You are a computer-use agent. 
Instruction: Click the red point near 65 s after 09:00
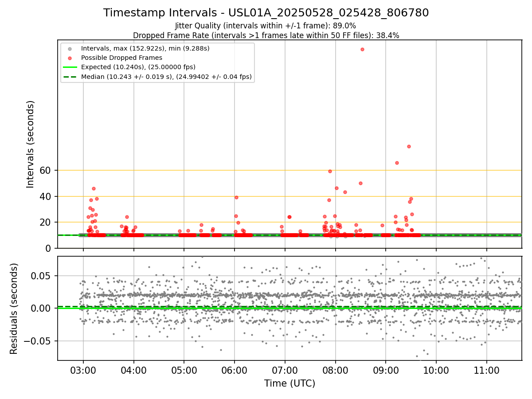point(397,163)
